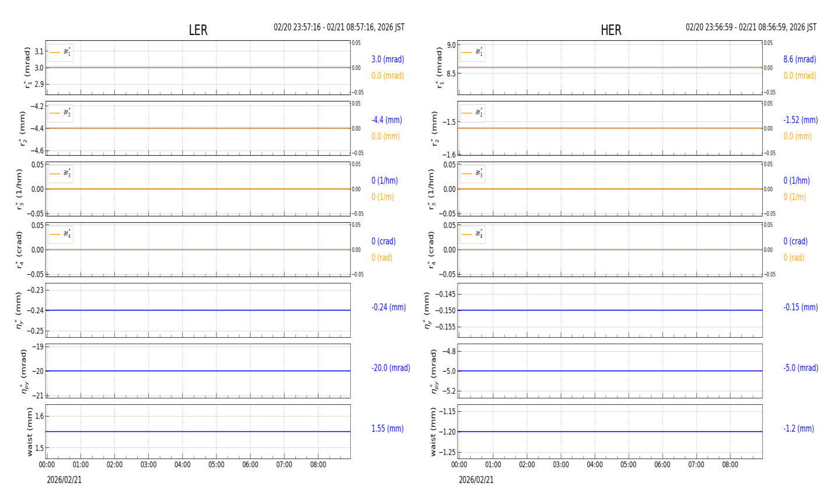Click the HER value -5.0 (mrad)
The image size is (824, 504).
click(x=801, y=368)
